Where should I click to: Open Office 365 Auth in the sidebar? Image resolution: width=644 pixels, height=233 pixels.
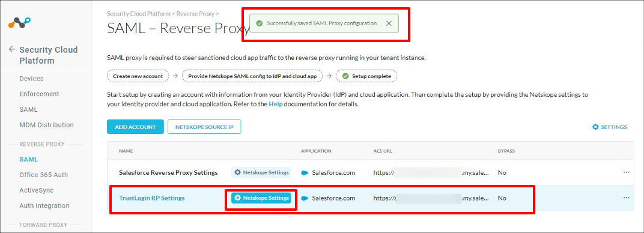pyautogui.click(x=43, y=175)
